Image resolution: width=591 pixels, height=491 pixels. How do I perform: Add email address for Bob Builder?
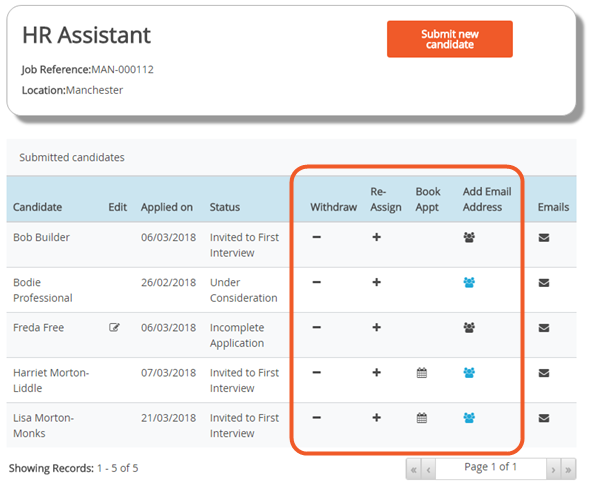469,237
